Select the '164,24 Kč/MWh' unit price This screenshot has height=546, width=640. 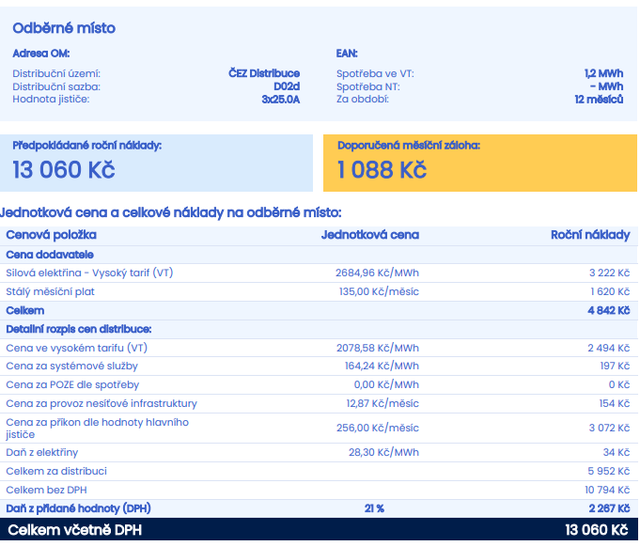click(x=382, y=366)
